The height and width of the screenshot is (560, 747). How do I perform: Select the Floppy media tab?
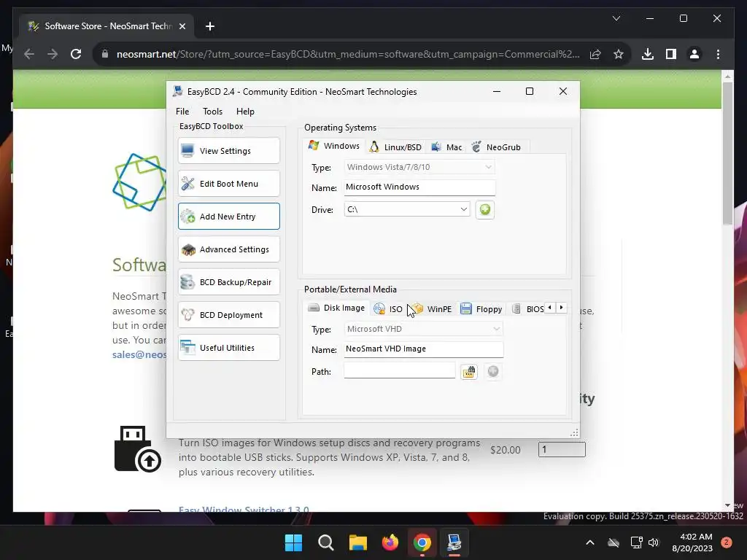[x=481, y=309]
